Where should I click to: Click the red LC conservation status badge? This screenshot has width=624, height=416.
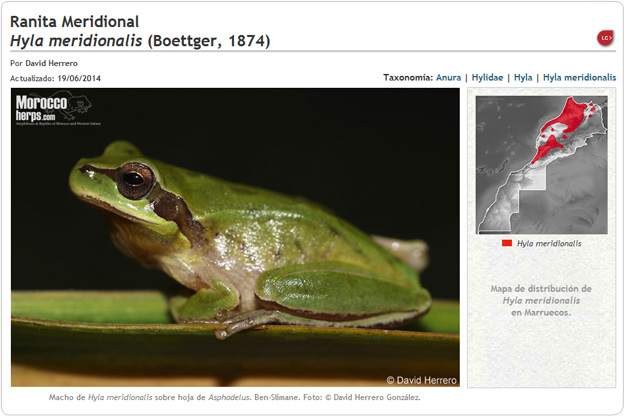click(605, 38)
